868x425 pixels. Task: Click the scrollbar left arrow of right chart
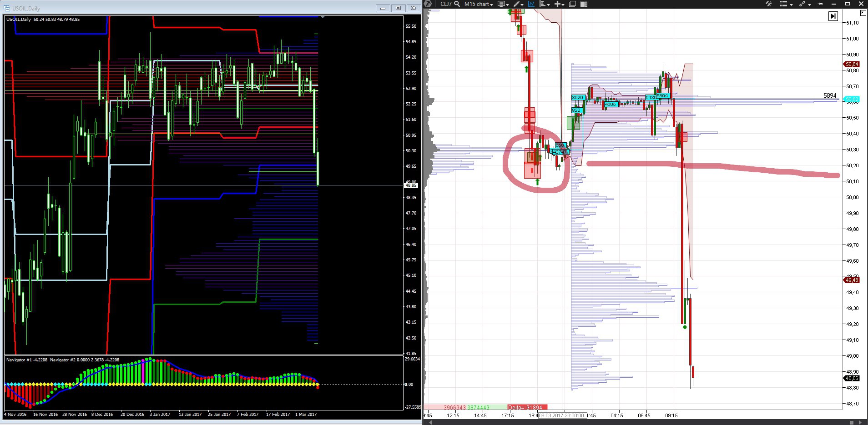pyautogui.click(x=430, y=422)
